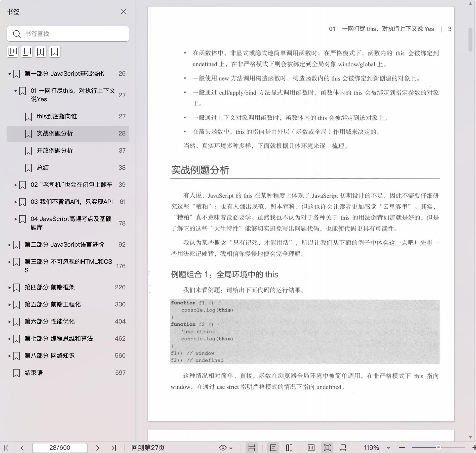The image size is (476, 453).
Task: Open the 第四部分 前端框架 bookmark
Action: coord(50,287)
